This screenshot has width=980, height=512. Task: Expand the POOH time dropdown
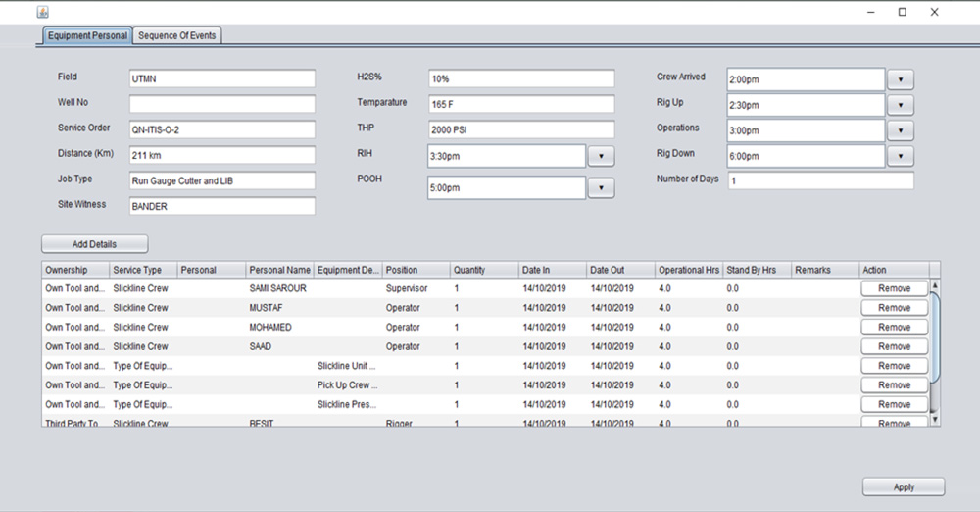pos(601,187)
